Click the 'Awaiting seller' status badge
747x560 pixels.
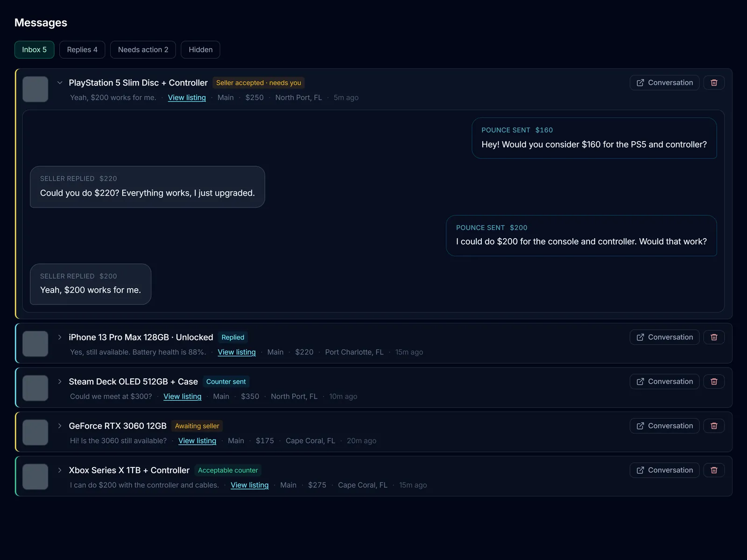197,426
